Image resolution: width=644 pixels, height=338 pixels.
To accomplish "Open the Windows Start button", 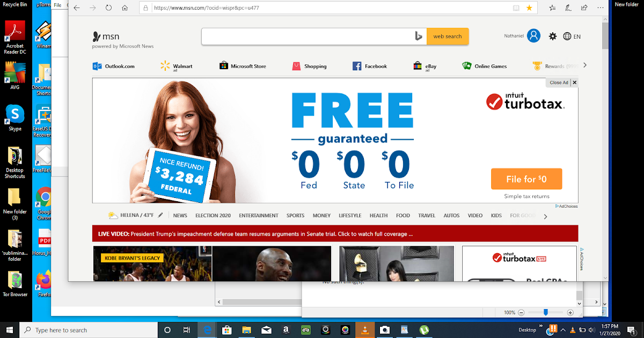I will coord(9,330).
